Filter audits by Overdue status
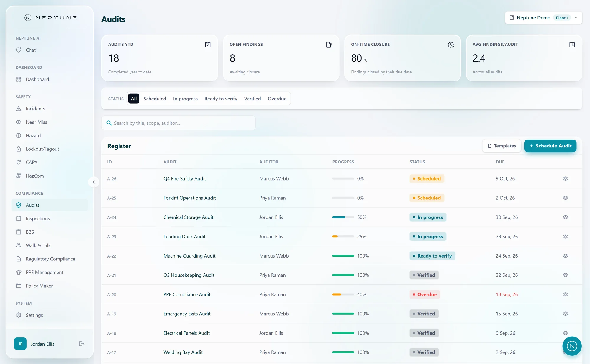590x364 pixels. [x=277, y=99]
